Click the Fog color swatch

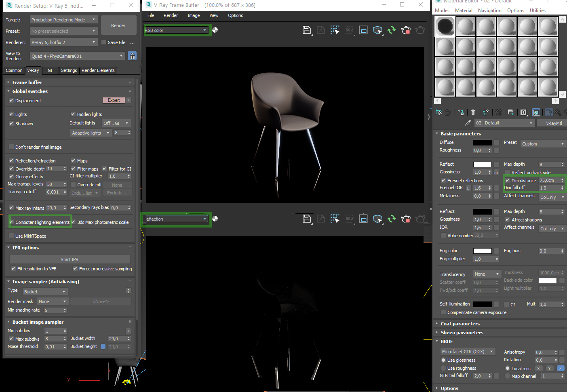(483, 251)
